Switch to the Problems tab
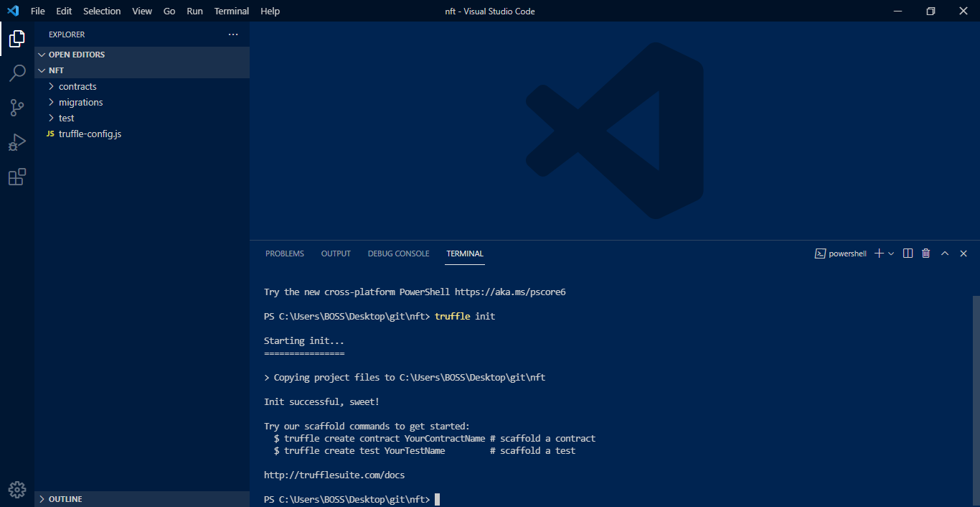The width and height of the screenshot is (980, 507). tap(285, 253)
